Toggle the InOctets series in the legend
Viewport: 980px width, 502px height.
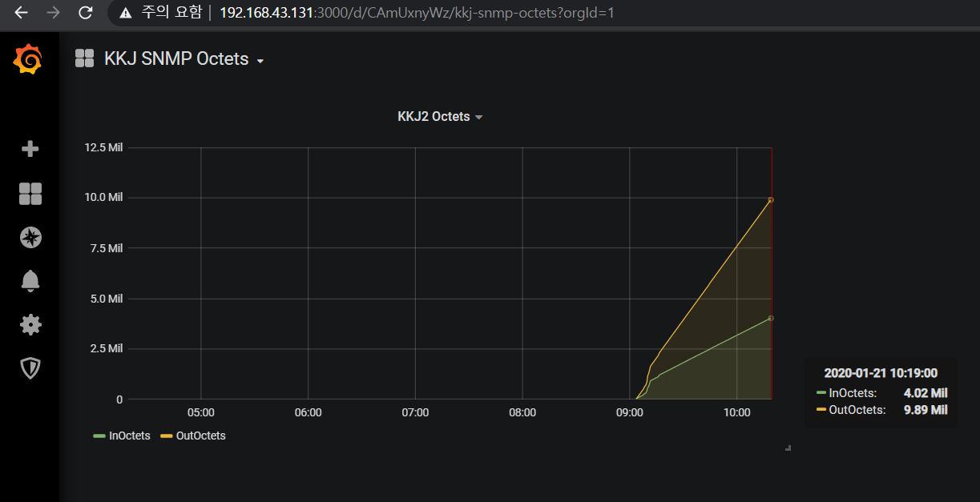129,436
